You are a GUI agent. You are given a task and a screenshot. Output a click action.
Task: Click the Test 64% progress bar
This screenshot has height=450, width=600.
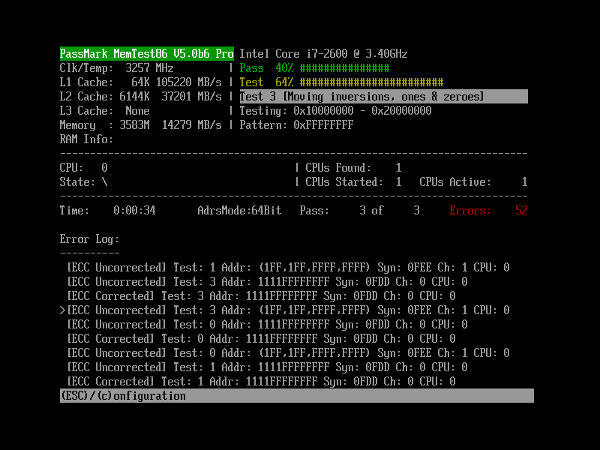point(342,82)
